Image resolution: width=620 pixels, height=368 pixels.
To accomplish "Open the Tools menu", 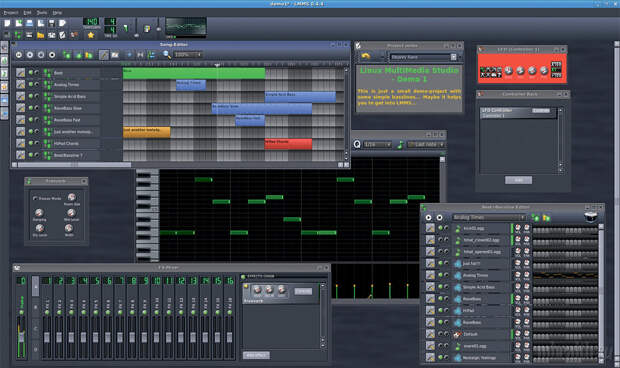I will (42, 13).
